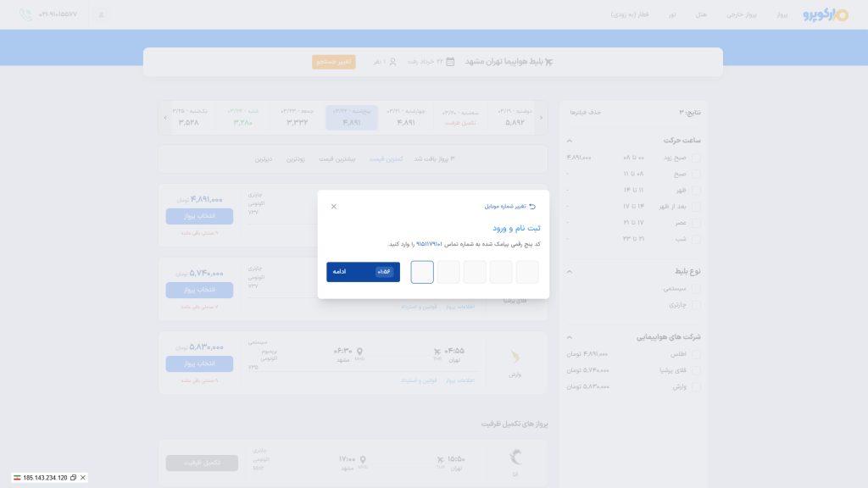
Task: Open the تور tour menu item
Action: click(x=672, y=15)
